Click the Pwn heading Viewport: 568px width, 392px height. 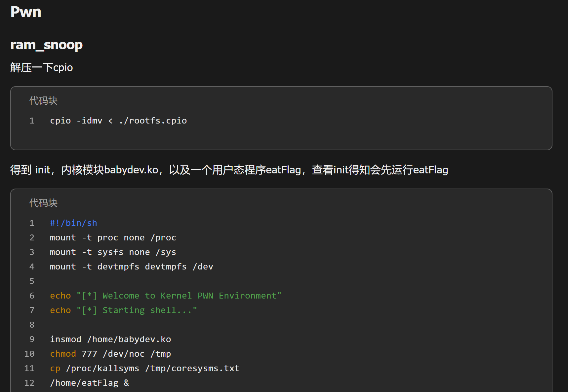(26, 12)
